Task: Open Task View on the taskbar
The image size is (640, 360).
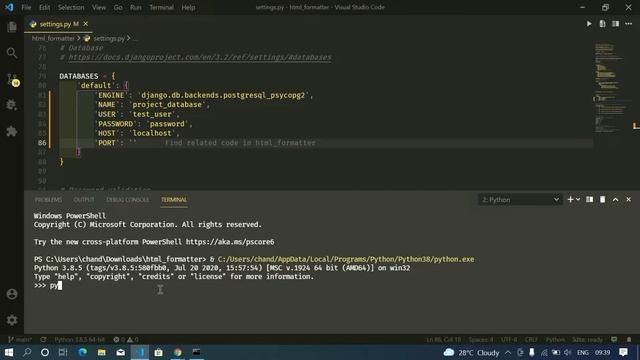Action: pyautogui.click(x=63, y=352)
